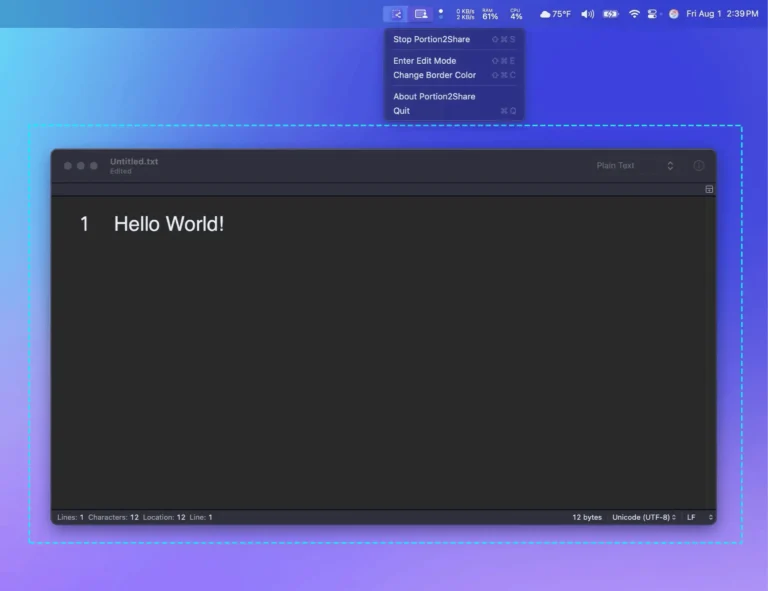Click the volume speaker icon
The height and width of the screenshot is (591, 768).
[587, 14]
